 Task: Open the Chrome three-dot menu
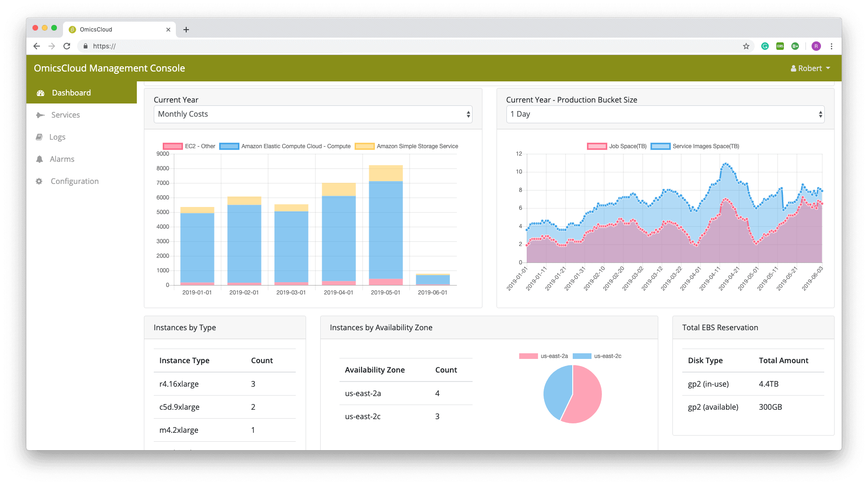[x=831, y=46]
